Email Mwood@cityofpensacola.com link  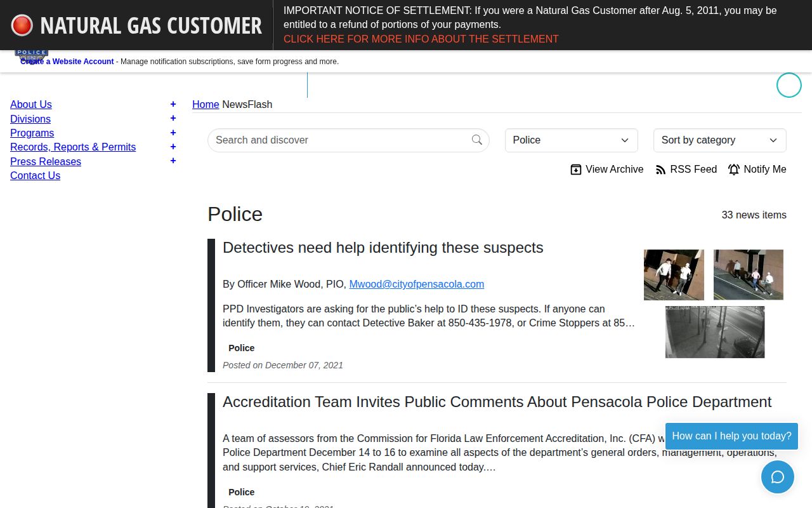pyautogui.click(x=417, y=284)
